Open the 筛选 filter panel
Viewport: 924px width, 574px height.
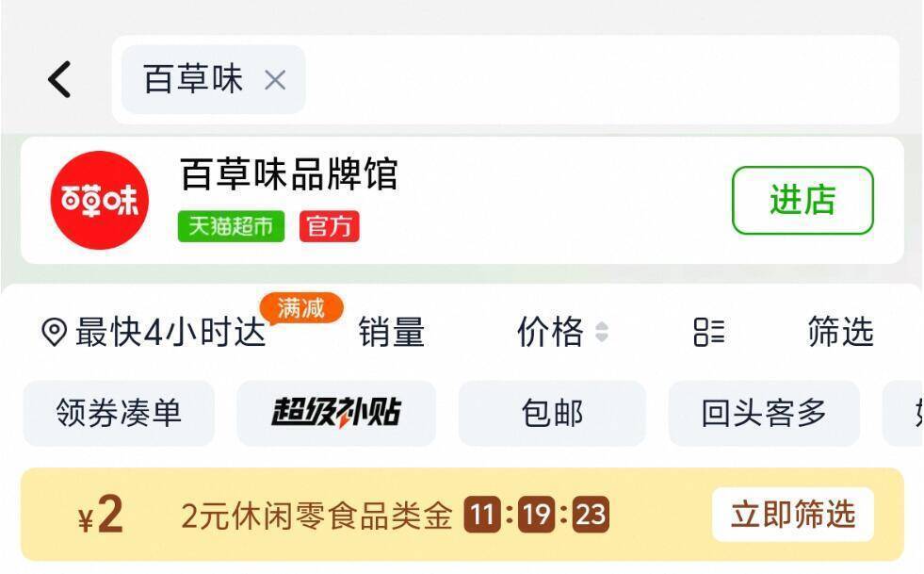(x=840, y=332)
